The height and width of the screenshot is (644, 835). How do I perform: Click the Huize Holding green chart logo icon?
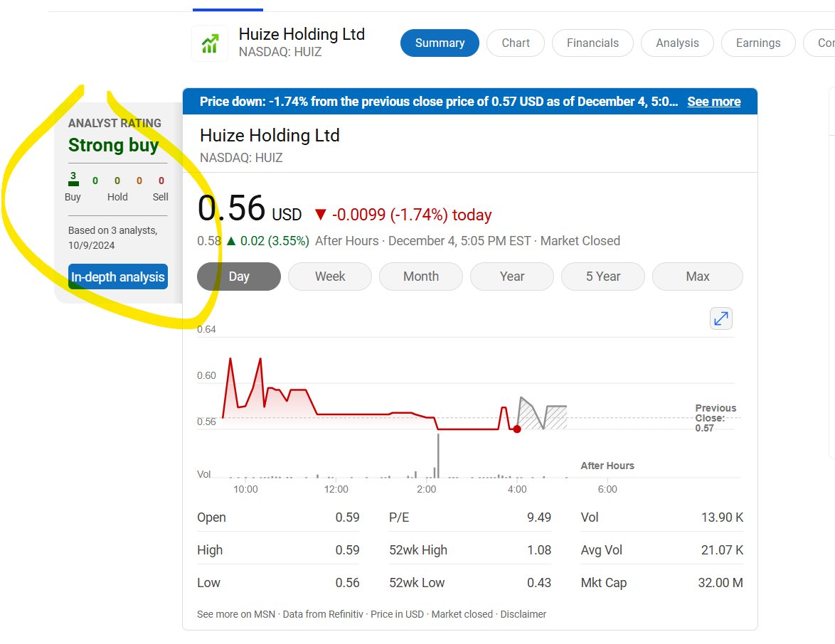(210, 43)
